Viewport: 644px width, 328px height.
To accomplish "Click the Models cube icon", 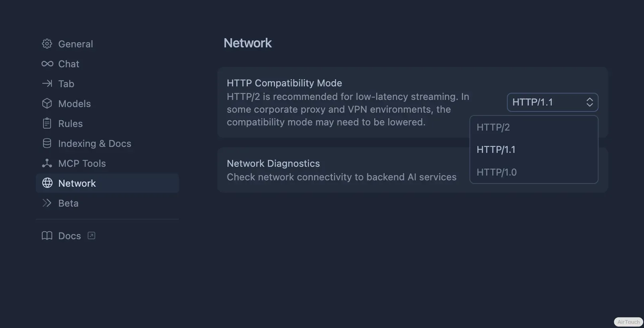I will [x=47, y=103].
